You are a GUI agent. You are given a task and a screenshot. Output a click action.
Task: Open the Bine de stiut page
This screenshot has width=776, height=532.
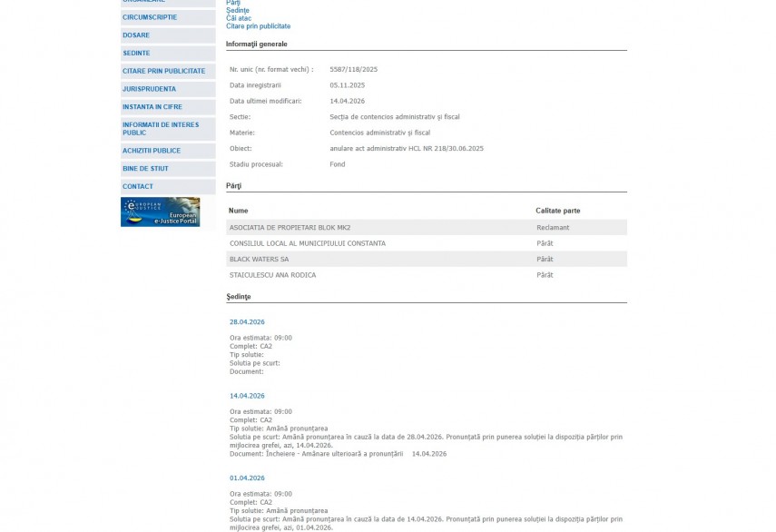[145, 169]
